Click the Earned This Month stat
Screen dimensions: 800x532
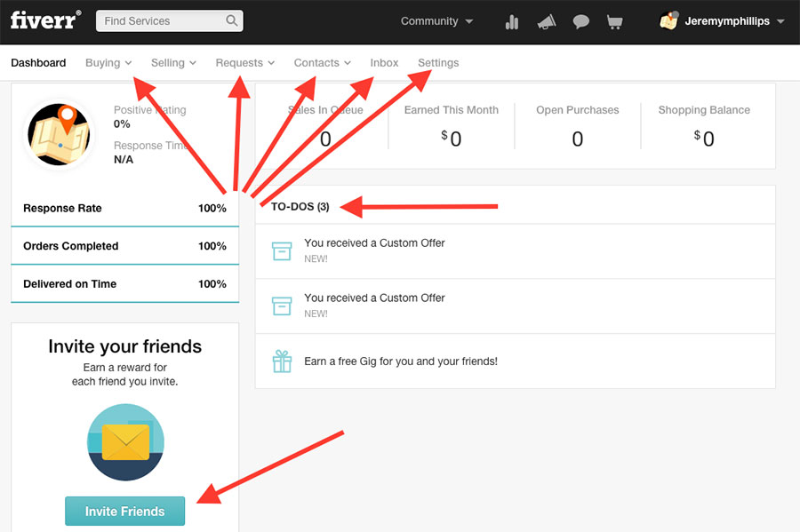click(x=451, y=126)
